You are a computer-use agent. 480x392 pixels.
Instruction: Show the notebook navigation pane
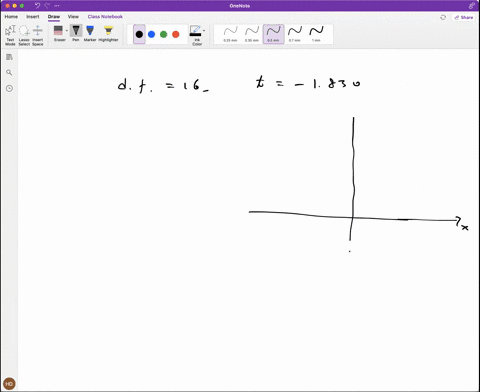tap(9, 57)
